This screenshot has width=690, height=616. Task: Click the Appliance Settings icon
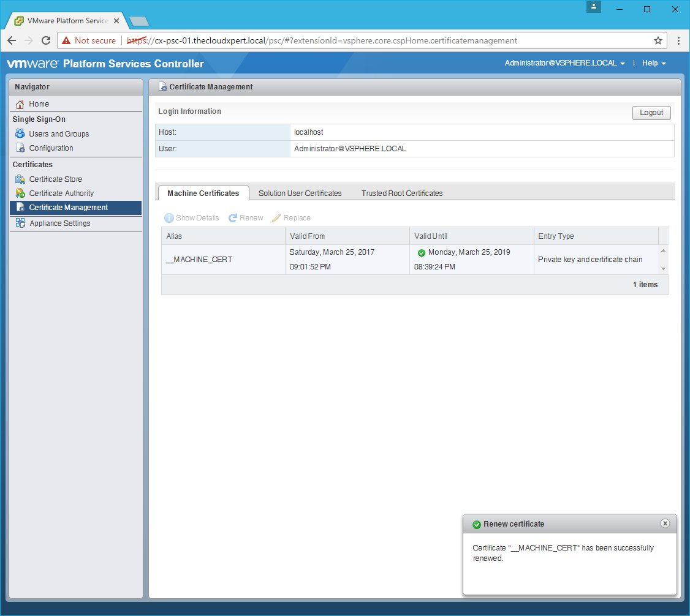[x=20, y=223]
